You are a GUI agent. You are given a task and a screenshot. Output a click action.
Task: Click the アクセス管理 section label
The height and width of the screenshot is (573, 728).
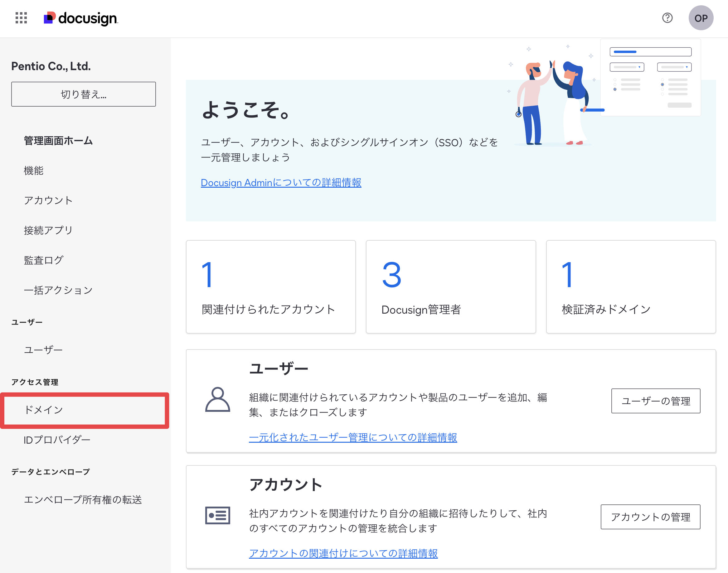click(x=35, y=382)
